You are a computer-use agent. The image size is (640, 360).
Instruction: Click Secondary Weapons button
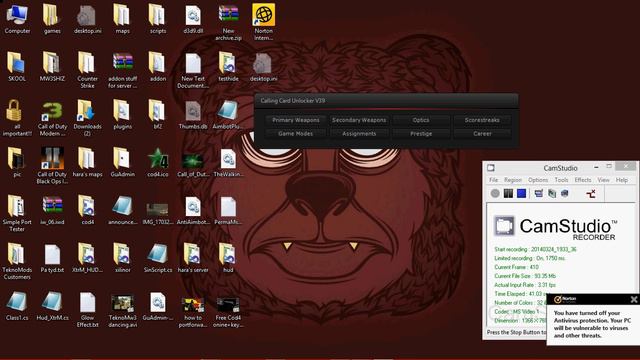(359, 120)
